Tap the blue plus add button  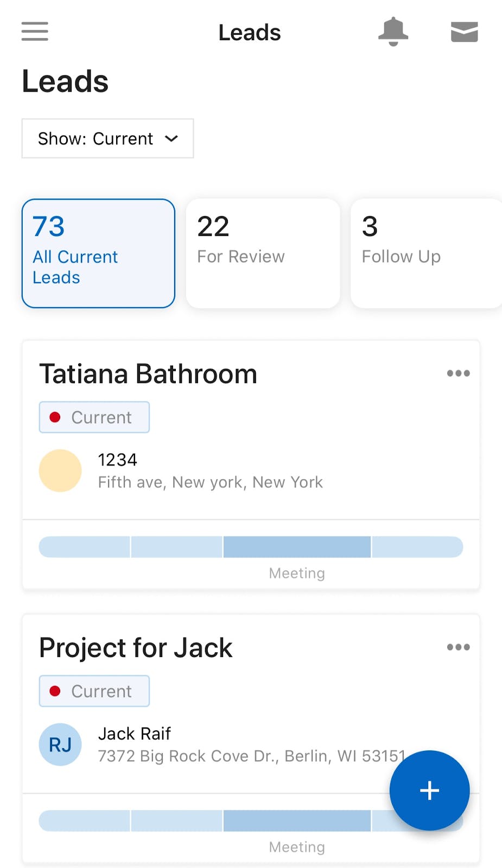[x=429, y=790]
